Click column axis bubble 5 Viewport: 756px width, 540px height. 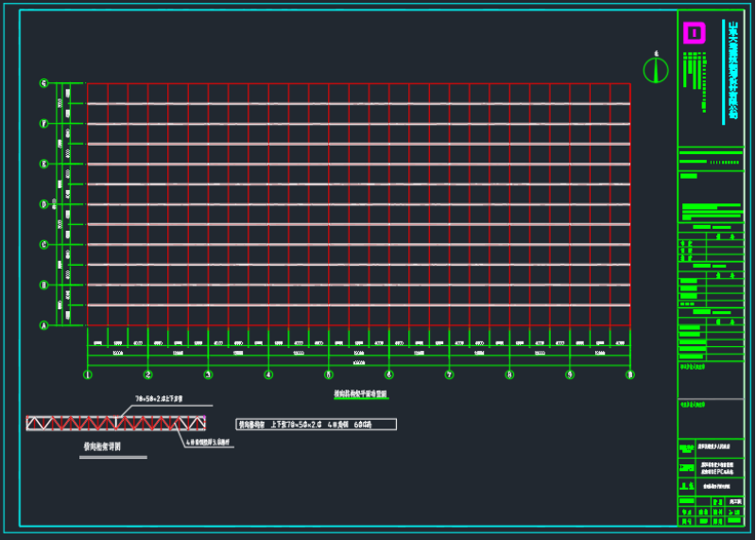click(x=329, y=375)
